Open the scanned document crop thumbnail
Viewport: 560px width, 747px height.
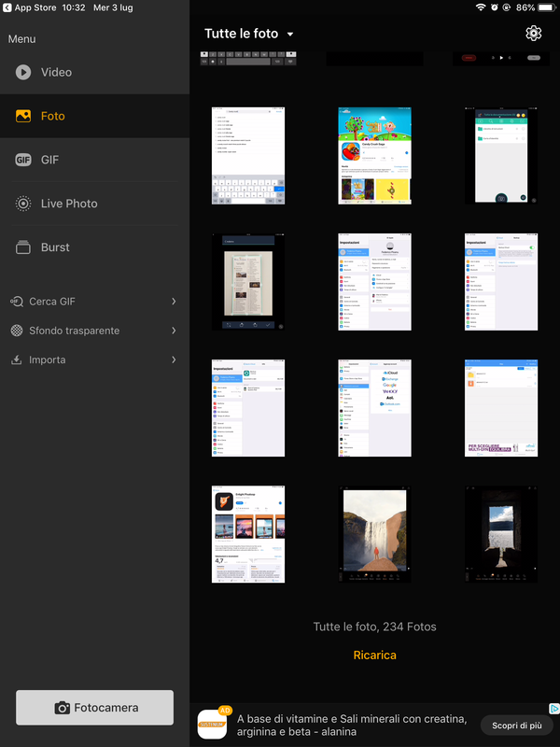point(248,282)
